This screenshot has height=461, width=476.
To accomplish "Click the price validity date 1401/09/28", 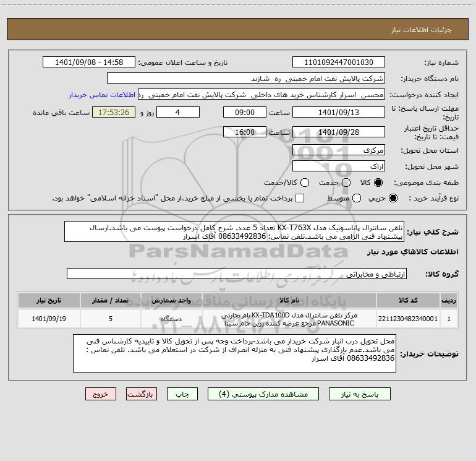I will tap(339, 132).
